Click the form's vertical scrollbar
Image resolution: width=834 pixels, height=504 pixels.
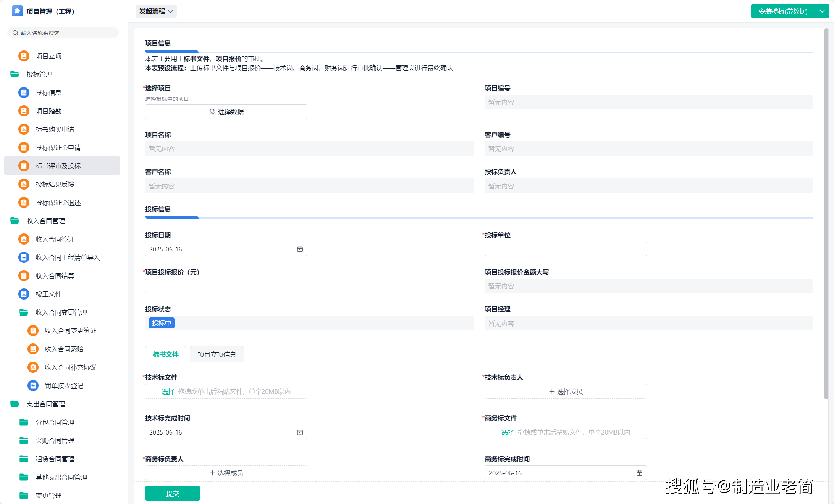point(826,214)
